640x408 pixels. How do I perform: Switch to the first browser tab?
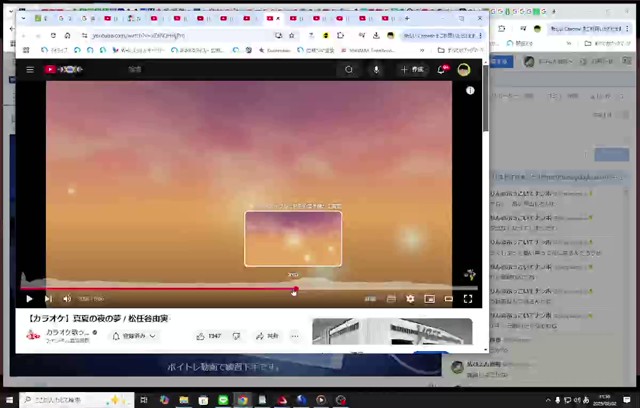[41, 18]
